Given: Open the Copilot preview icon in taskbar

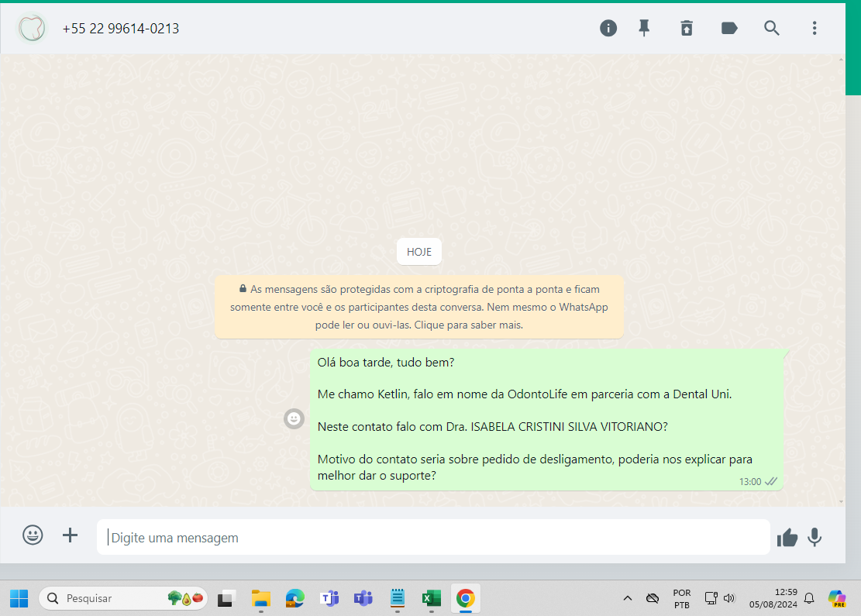Looking at the screenshot, I should pyautogui.click(x=837, y=598).
